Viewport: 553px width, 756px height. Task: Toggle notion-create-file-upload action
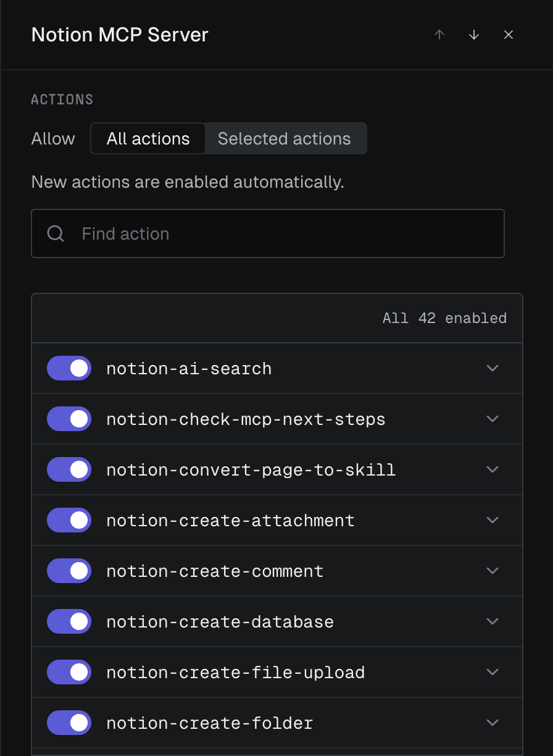pos(69,672)
